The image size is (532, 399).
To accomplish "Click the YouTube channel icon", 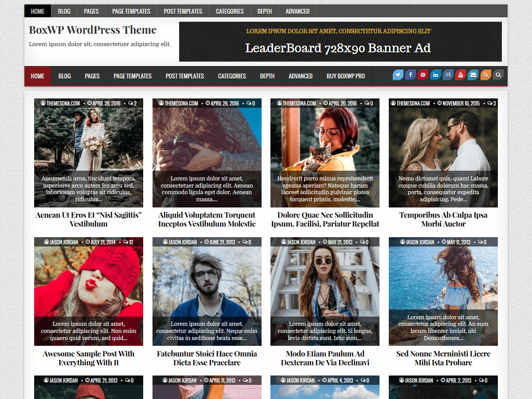I will pos(460,75).
